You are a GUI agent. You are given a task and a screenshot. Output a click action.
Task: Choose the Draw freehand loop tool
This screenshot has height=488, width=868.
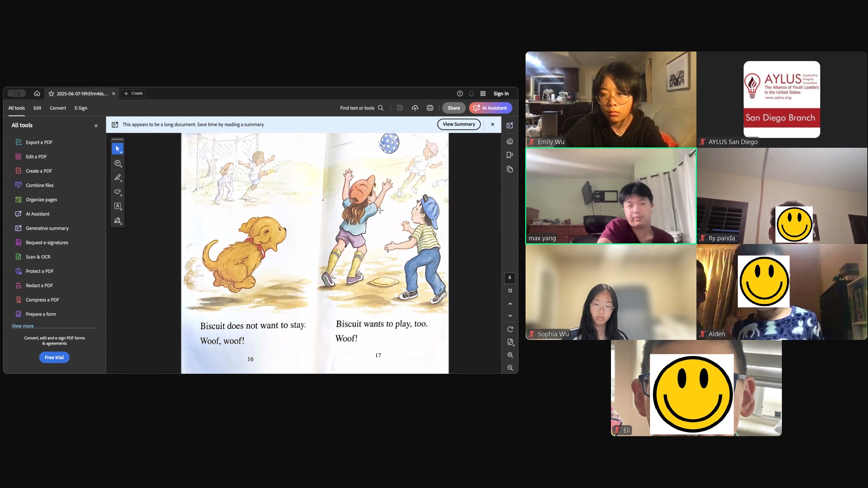[118, 192]
